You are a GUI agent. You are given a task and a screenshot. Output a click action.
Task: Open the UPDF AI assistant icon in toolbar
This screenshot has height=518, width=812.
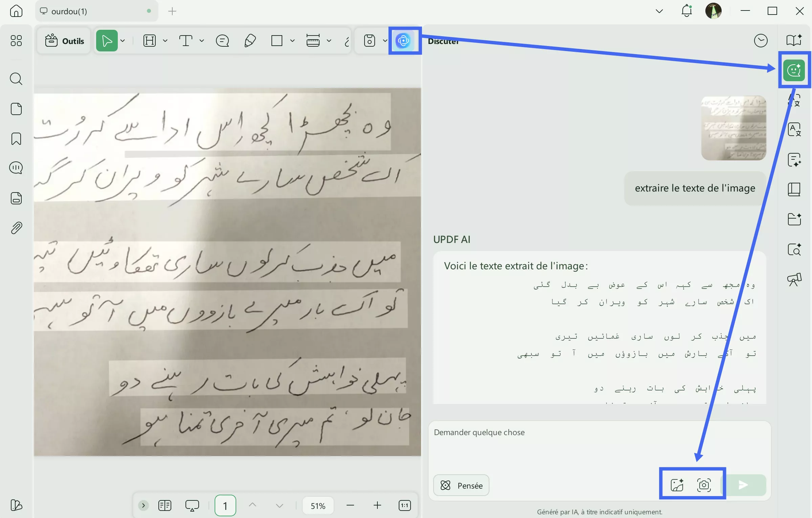tap(403, 41)
